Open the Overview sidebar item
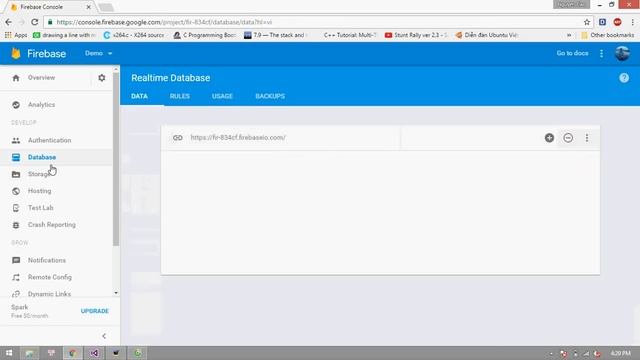 [x=41, y=78]
